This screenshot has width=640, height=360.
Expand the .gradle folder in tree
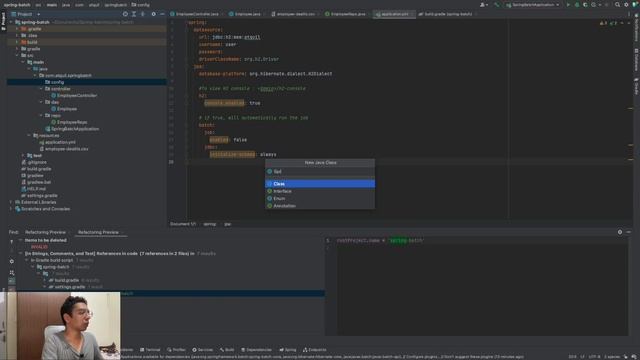click(17, 29)
